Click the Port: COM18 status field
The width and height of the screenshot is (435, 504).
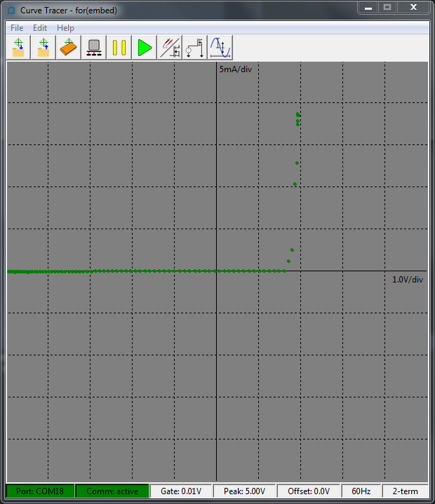coord(40,491)
